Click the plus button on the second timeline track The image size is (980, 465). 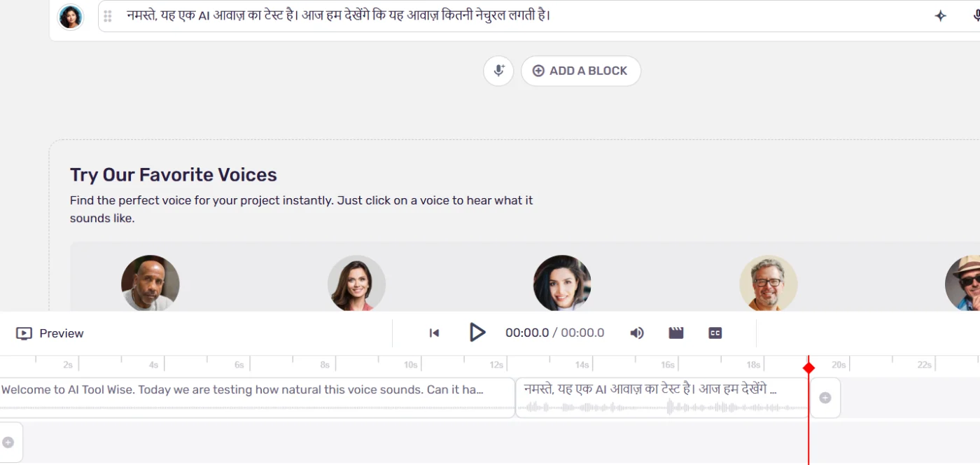click(8, 442)
